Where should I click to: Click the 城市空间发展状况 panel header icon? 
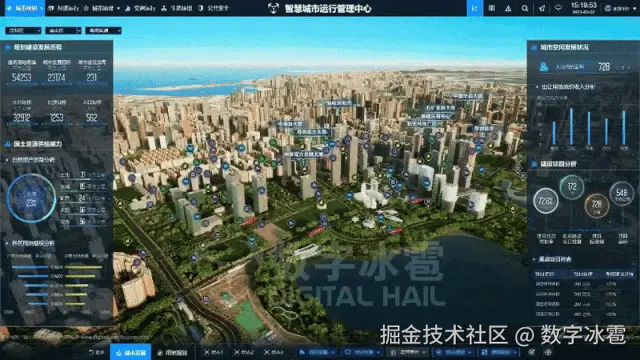(x=534, y=47)
